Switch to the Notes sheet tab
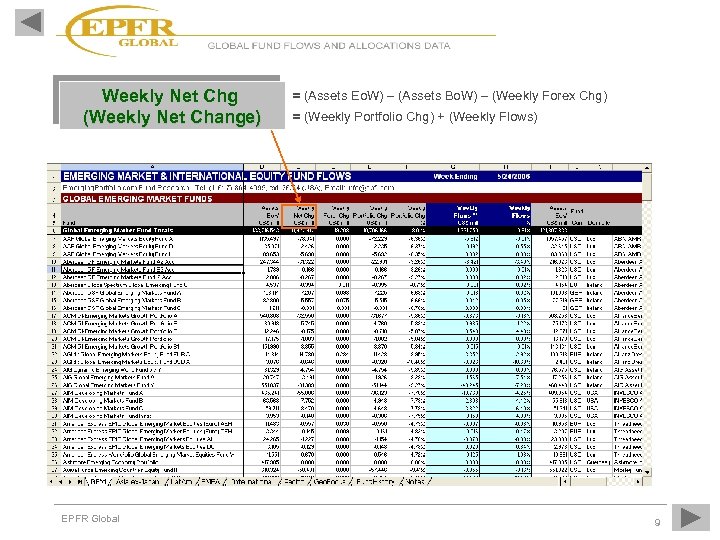Image resolution: width=720 pixels, height=540 pixels. pos(416,482)
